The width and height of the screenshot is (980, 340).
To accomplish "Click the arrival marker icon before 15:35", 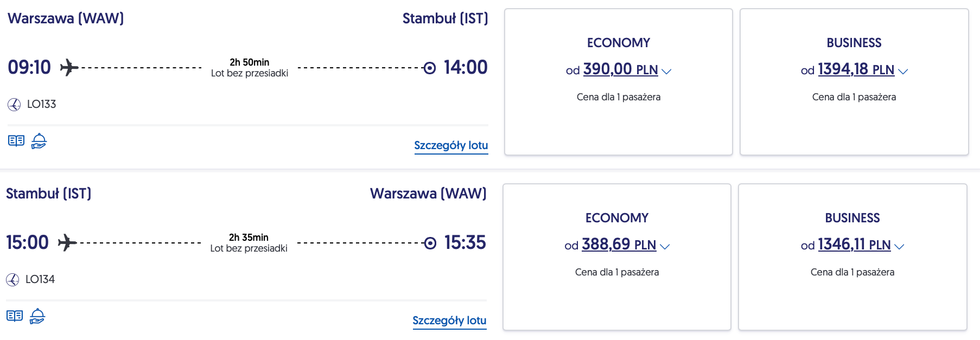I will (x=430, y=243).
